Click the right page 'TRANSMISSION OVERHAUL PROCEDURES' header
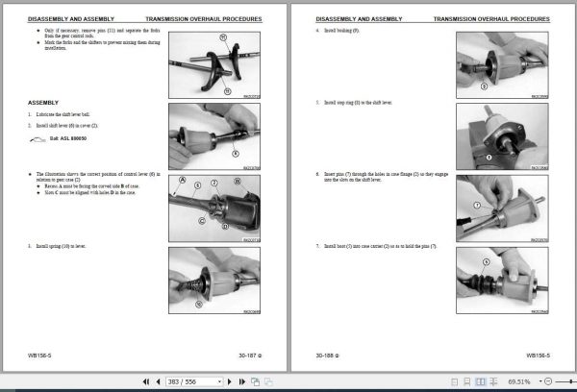This screenshot has width=577, height=392. pyautogui.click(x=491, y=19)
